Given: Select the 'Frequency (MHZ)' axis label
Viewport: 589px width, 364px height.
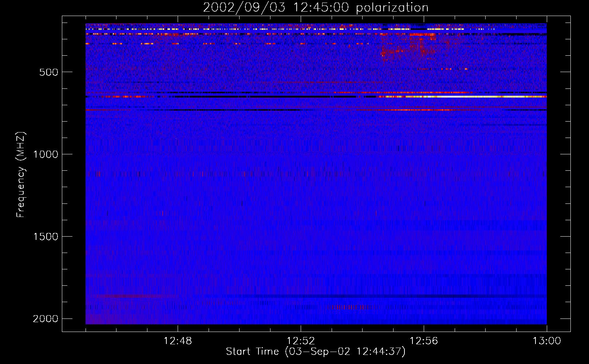Looking at the screenshot, I should [x=21, y=175].
